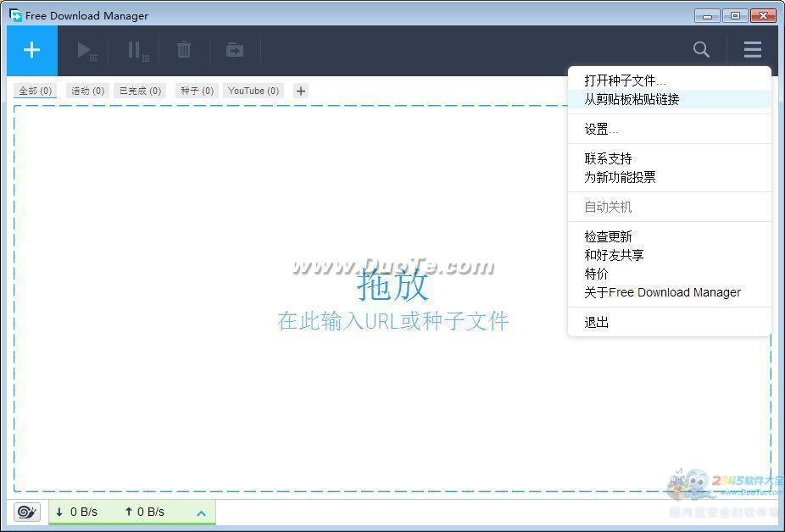Choose 退出 to quit the application
785x532 pixels.
point(597,322)
